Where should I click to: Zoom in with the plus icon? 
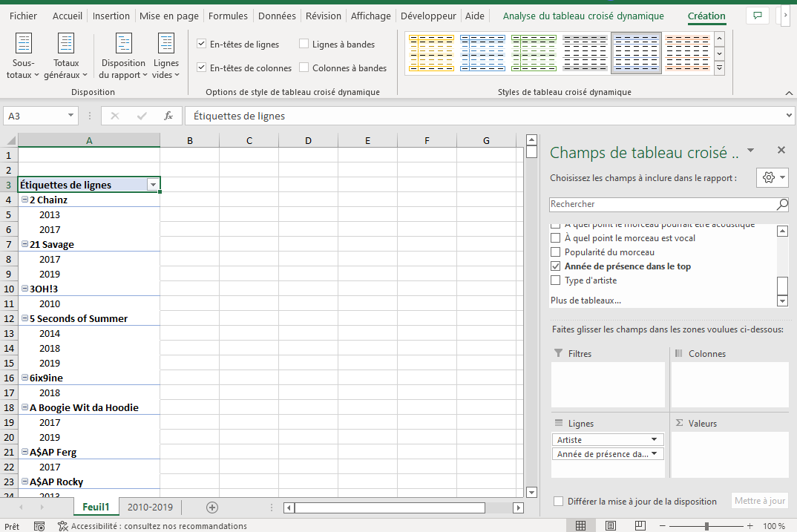tap(750, 526)
